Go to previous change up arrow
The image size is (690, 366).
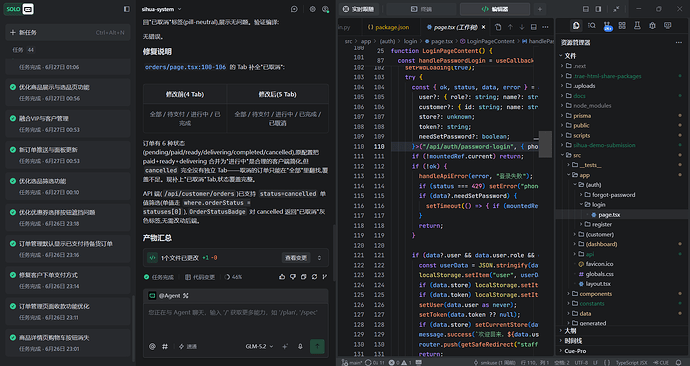click(510, 27)
